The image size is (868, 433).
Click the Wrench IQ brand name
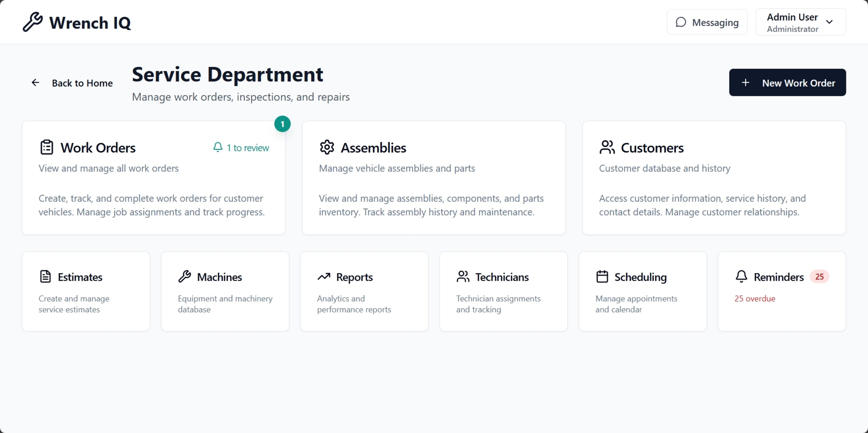(x=90, y=23)
